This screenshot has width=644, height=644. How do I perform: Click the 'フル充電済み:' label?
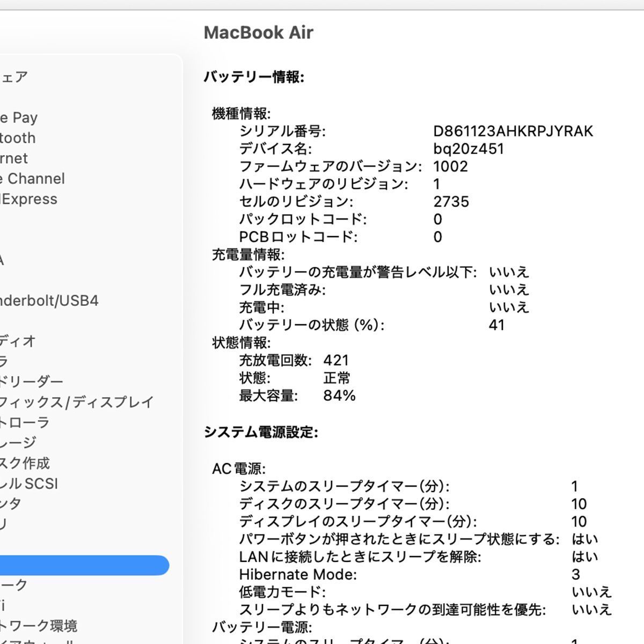pyautogui.click(x=282, y=290)
